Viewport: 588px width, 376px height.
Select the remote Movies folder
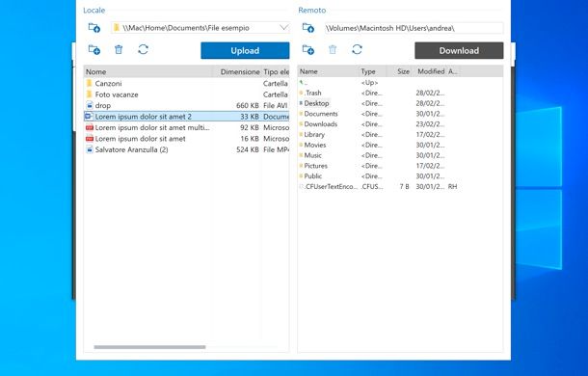point(379,145)
